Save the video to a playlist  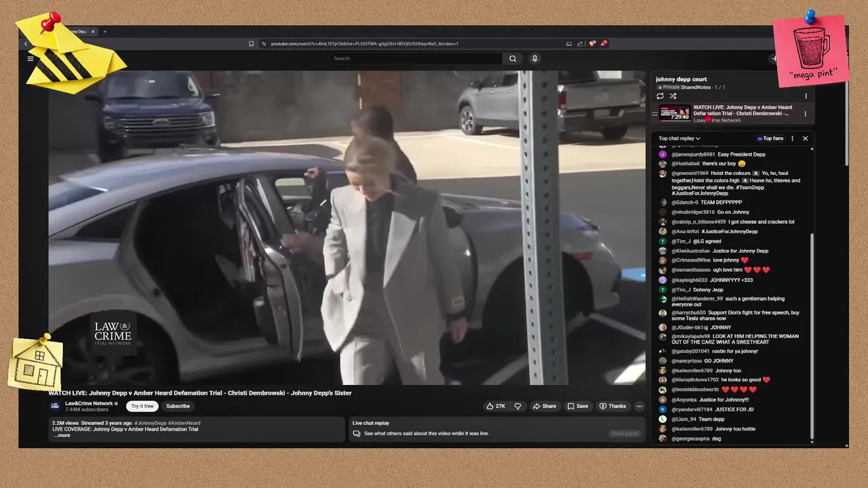(x=578, y=406)
